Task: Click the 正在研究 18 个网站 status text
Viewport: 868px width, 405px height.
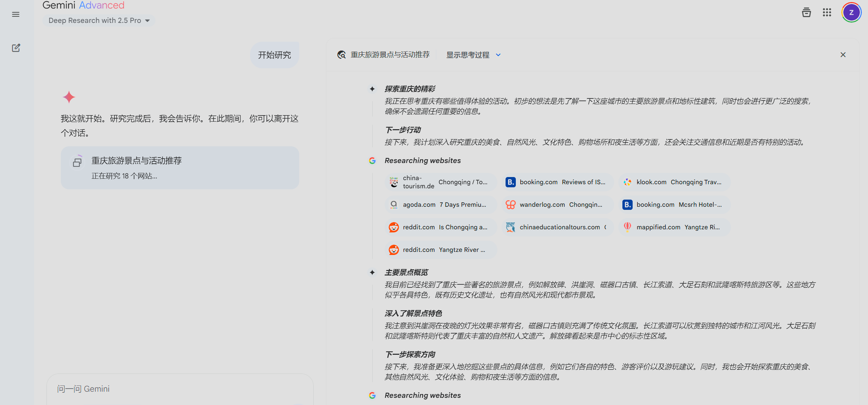Action: click(x=124, y=176)
